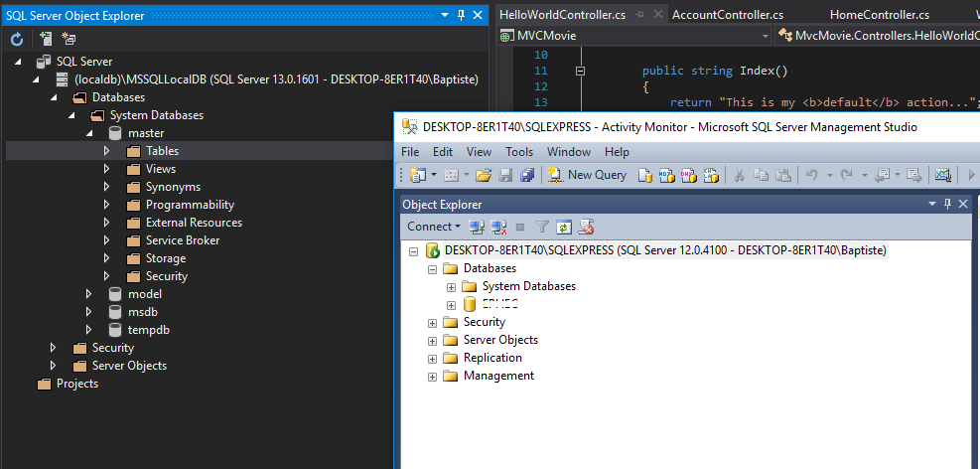The height and width of the screenshot is (469, 980).
Task: Click the Save icon in SSMS toolbar
Action: pyautogui.click(x=505, y=175)
